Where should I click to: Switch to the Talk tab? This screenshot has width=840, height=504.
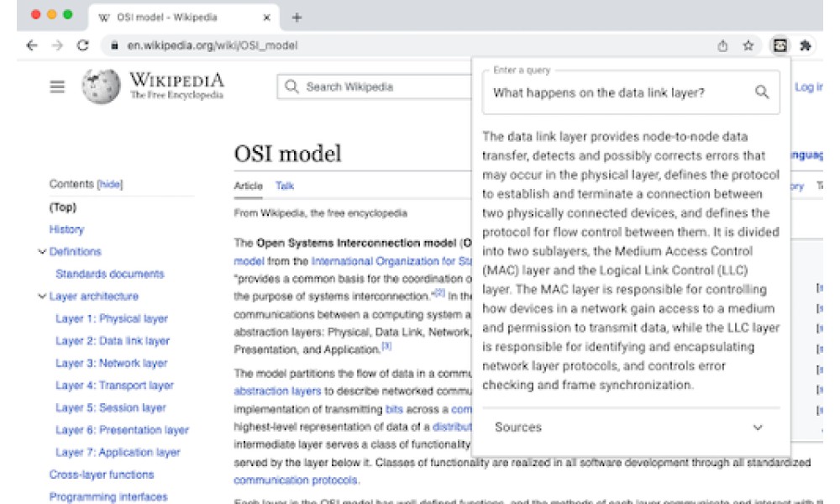coord(285,186)
